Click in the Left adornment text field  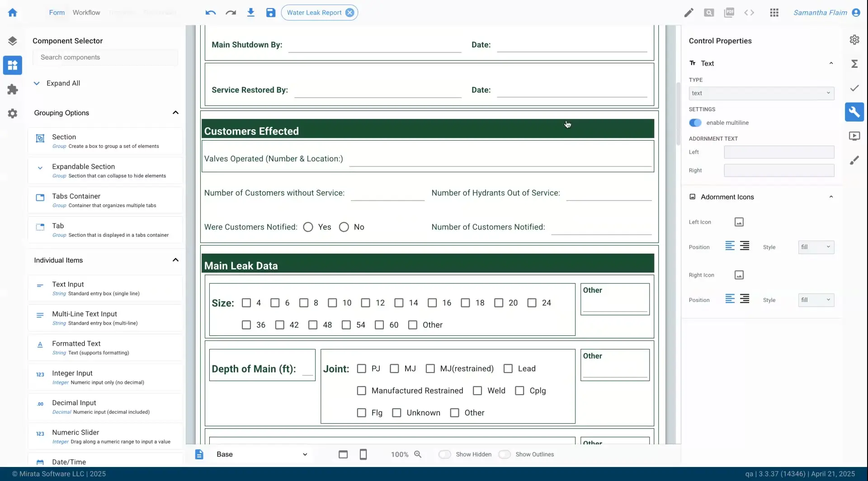coord(779,152)
